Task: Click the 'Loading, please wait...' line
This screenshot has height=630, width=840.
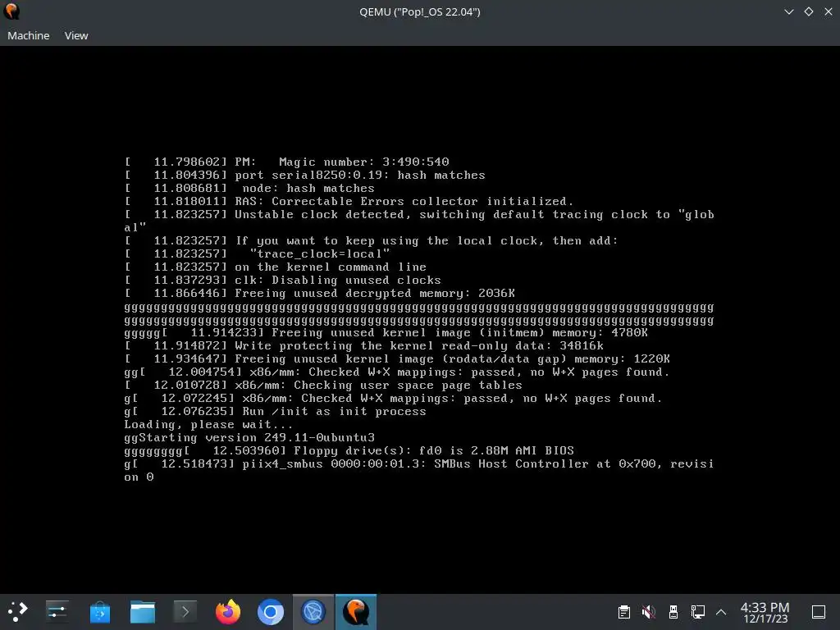Action: pyautogui.click(x=209, y=425)
